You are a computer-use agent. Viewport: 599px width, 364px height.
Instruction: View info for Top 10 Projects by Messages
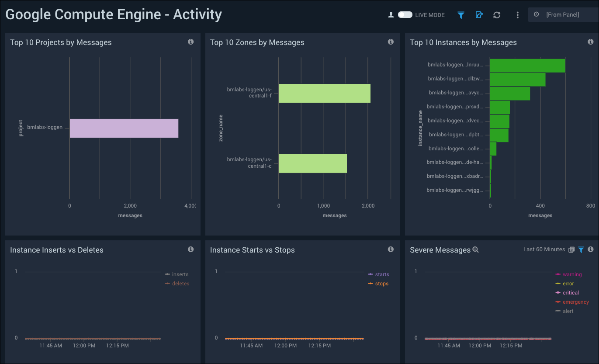click(x=190, y=41)
